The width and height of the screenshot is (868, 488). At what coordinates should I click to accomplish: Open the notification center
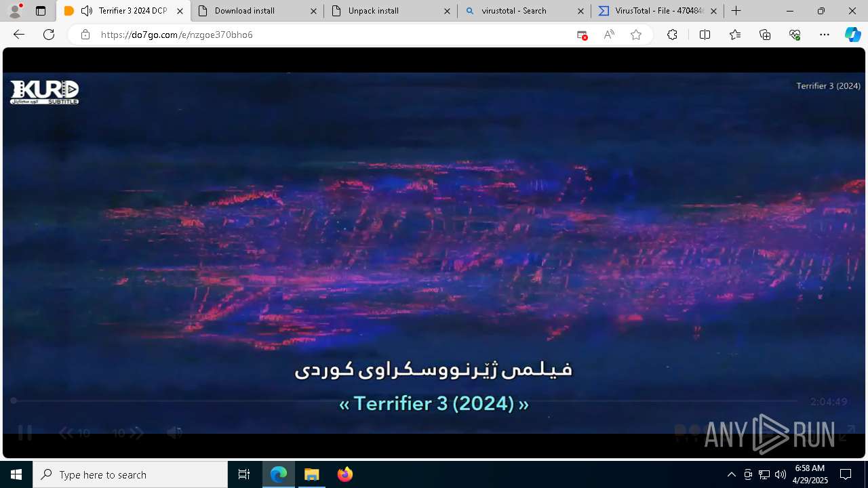pos(846,474)
